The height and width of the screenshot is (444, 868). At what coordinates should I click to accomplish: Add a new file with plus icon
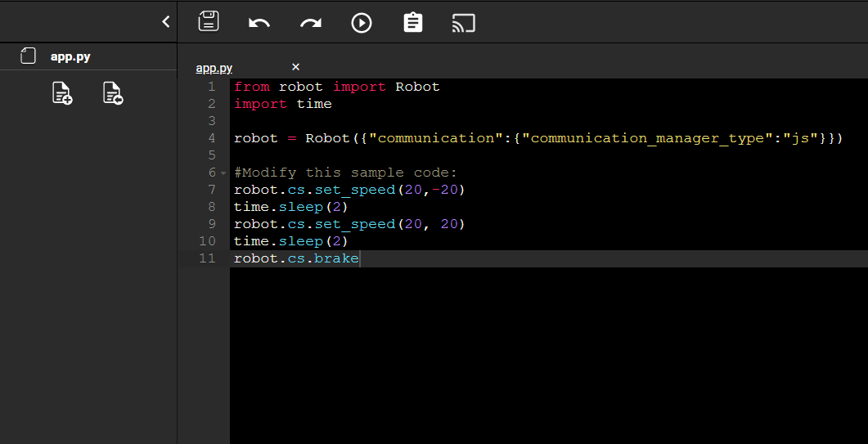coord(62,94)
